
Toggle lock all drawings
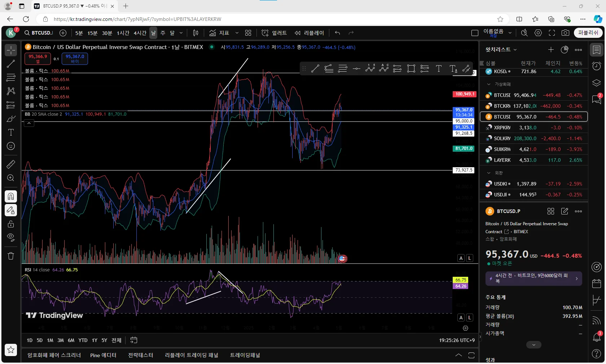click(11, 224)
